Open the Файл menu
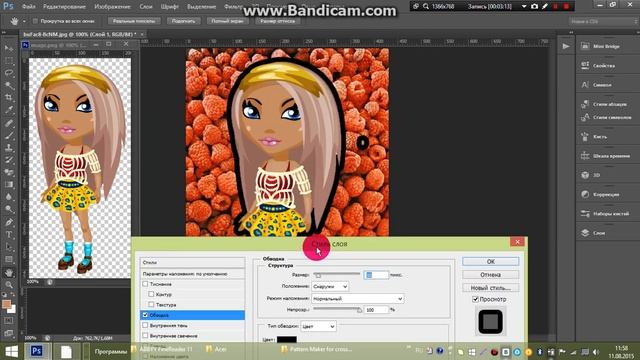The width and height of the screenshot is (640, 360). 29,7
